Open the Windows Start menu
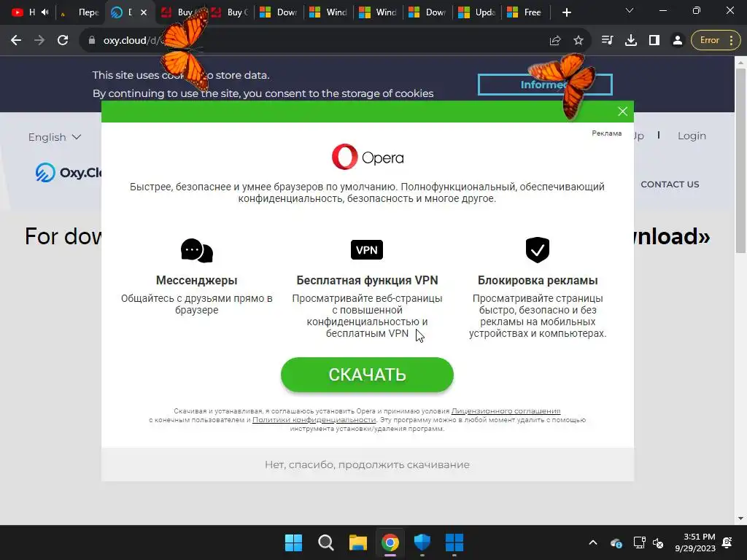Viewport: 747px width, 560px height. point(293,542)
